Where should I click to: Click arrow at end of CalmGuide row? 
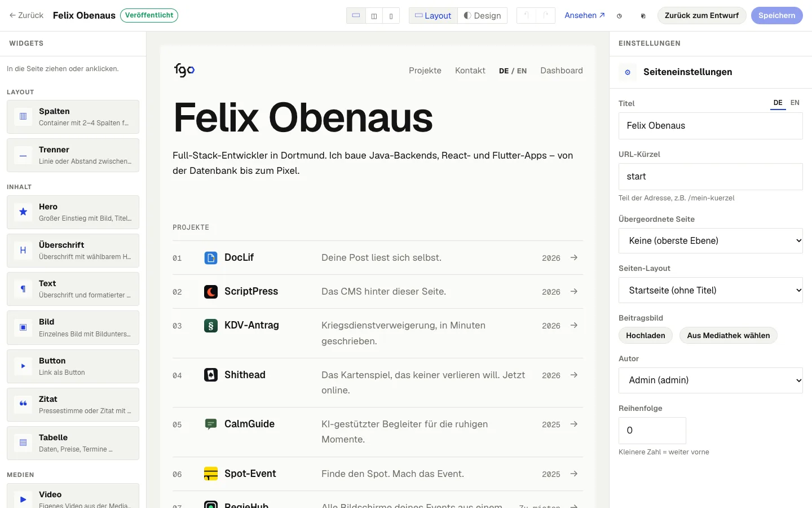[574, 424]
